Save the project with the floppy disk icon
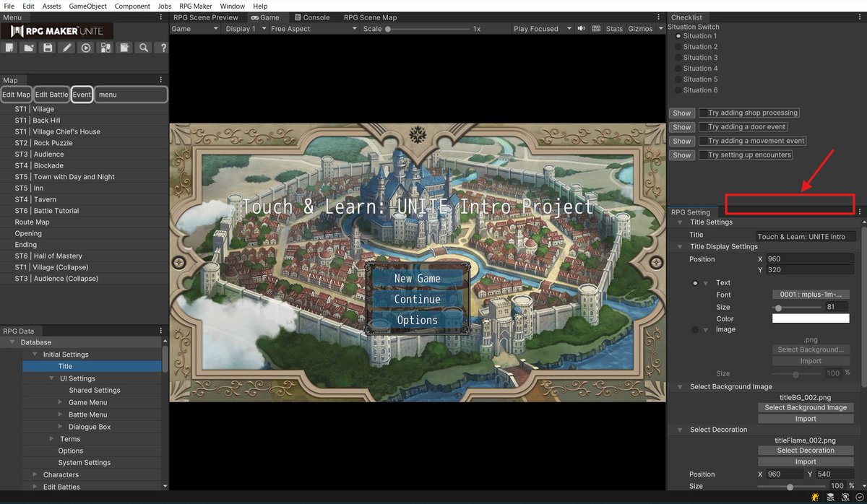Screen dimensions: 867x504 click(48, 48)
